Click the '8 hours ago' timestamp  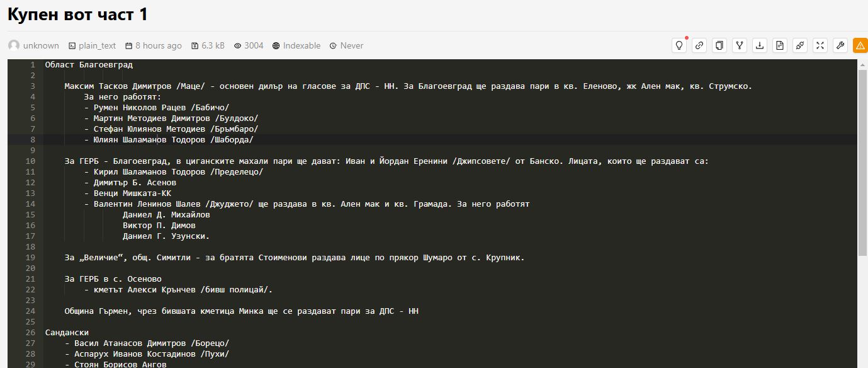click(159, 45)
